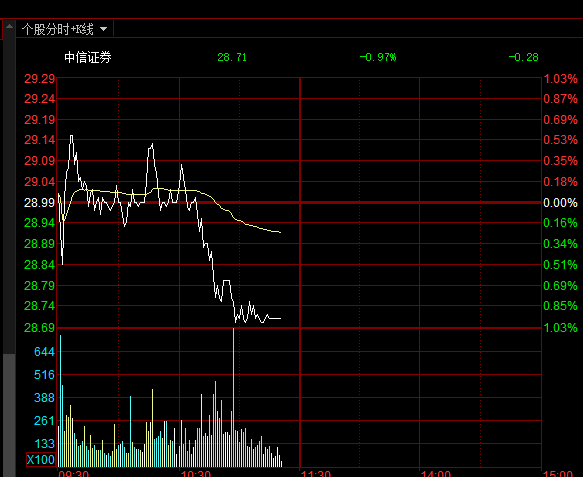Click the 28.79 price axis label
This screenshot has height=477, width=583.
click(39, 286)
